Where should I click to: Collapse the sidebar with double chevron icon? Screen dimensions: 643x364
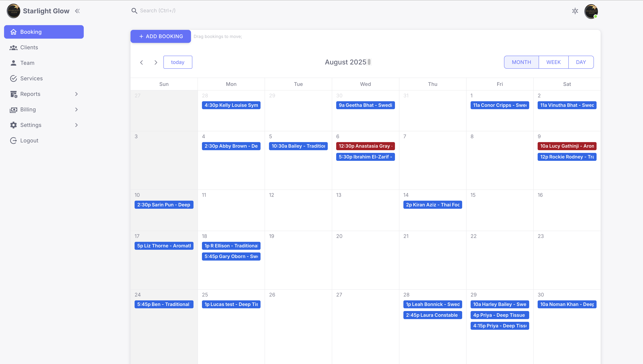point(77,11)
